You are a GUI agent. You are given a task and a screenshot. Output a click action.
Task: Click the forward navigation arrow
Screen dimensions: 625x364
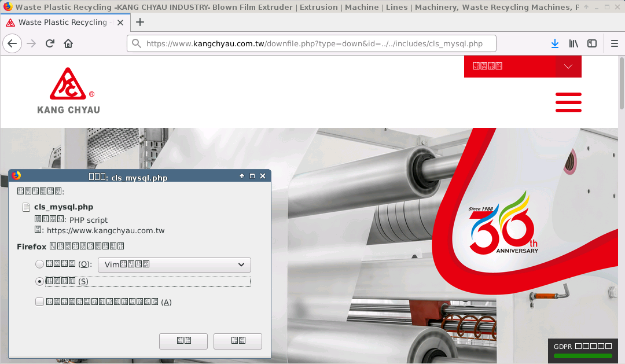[x=31, y=43]
